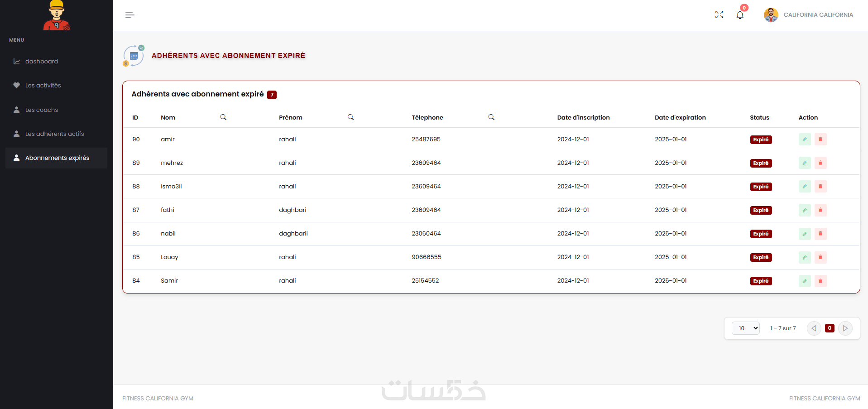Edit member amir rahali
The image size is (868, 409).
805,140
